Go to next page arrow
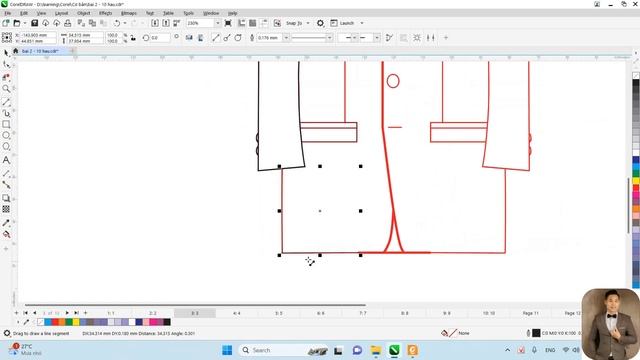 [x=67, y=313]
